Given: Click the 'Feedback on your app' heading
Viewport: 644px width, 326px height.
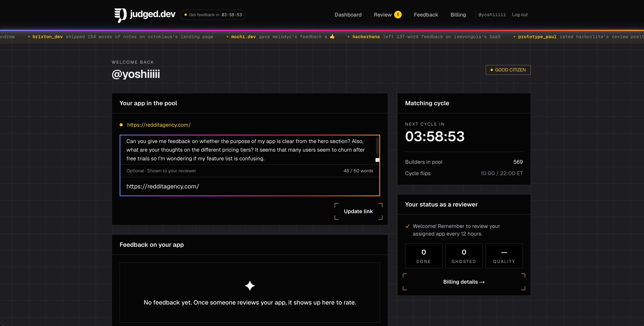Looking at the screenshot, I should click(152, 245).
